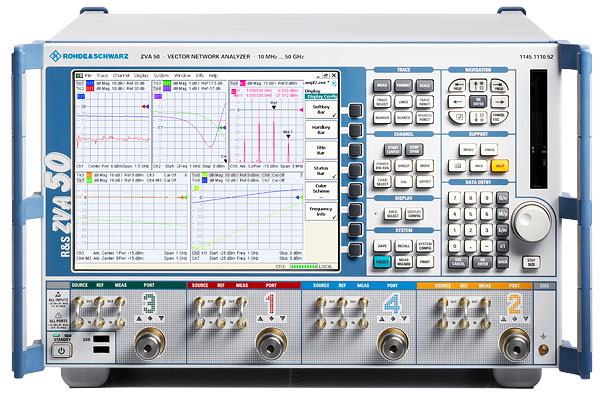This screenshot has height=401, width=600.
Task: Push the FORMAT trace key
Action: (x=403, y=85)
